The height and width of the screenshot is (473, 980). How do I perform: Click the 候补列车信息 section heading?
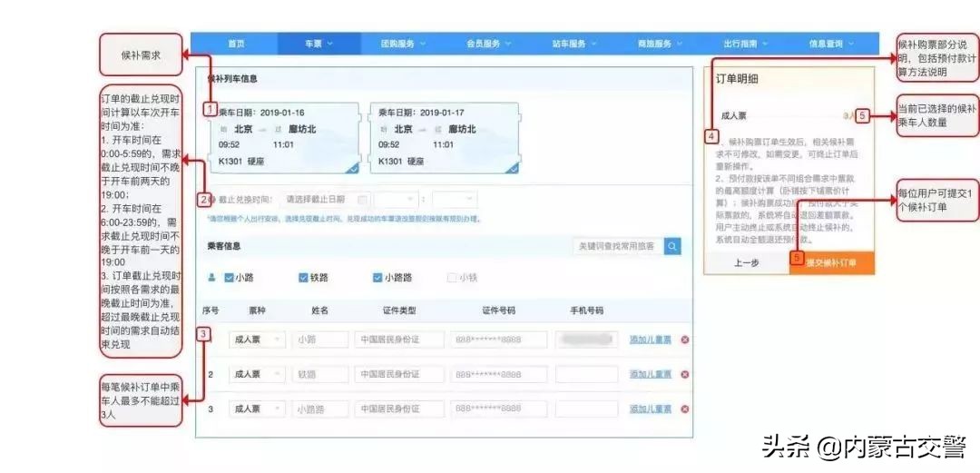click(x=232, y=80)
